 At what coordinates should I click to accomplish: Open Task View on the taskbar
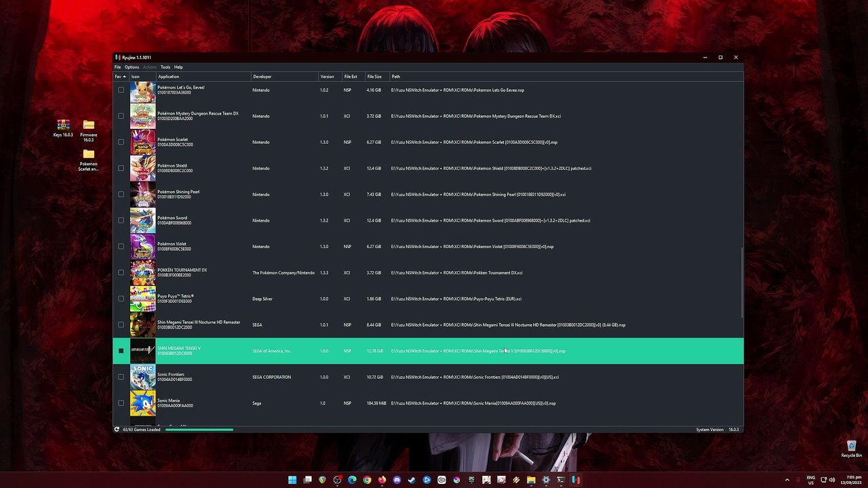(x=307, y=480)
